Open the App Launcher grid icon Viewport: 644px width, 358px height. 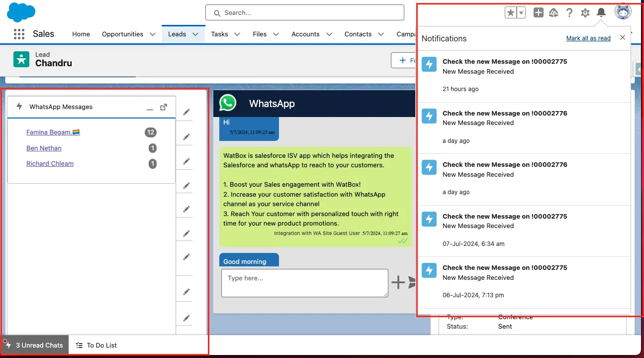click(19, 34)
